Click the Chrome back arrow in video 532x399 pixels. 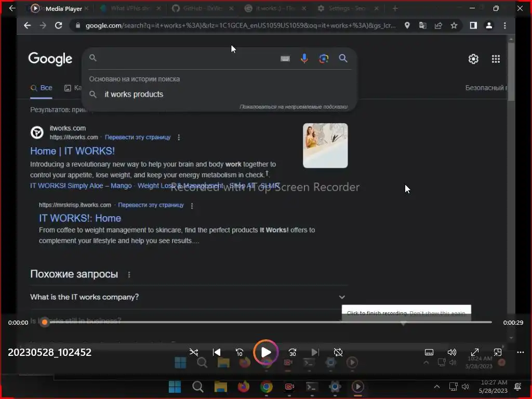pos(27,25)
